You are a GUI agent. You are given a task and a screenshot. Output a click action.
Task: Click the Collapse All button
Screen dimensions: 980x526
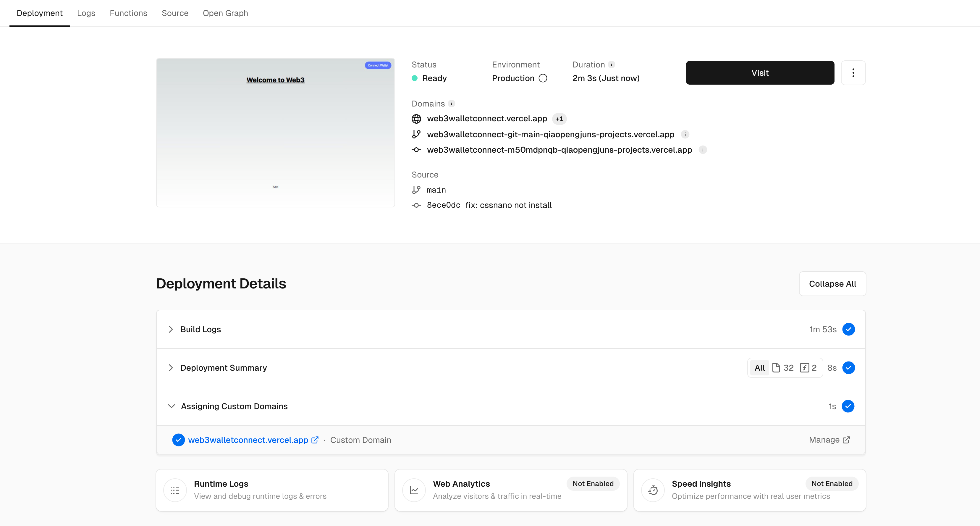832,283
